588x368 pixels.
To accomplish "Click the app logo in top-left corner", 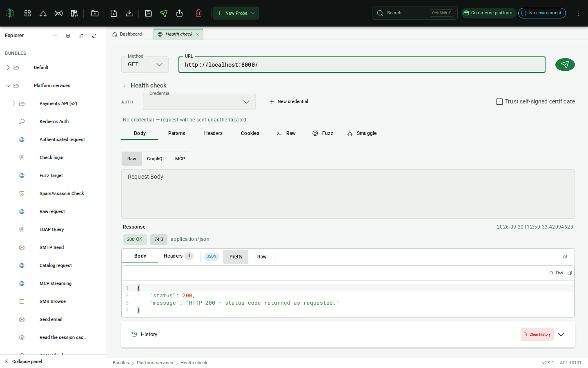I will click(10, 13).
